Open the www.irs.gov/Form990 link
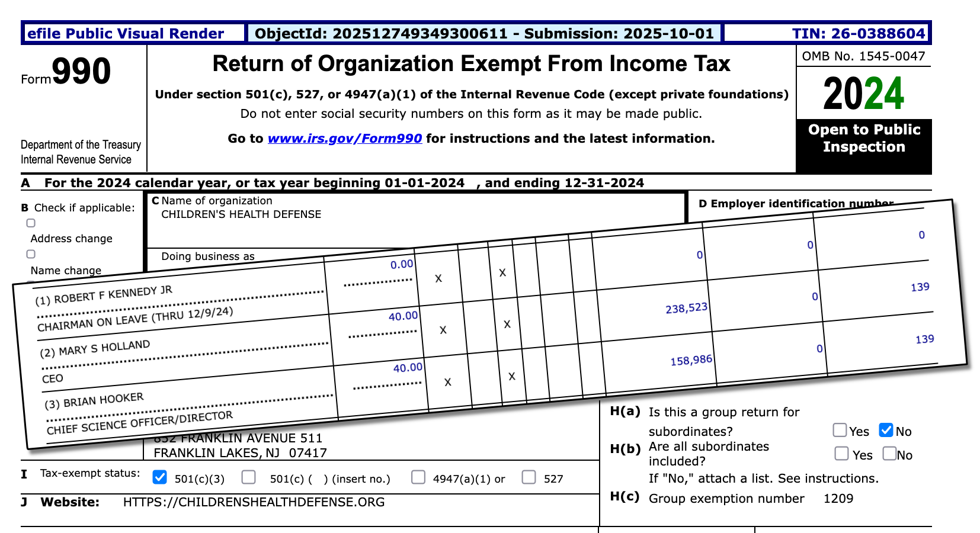The width and height of the screenshot is (980, 533). point(345,139)
